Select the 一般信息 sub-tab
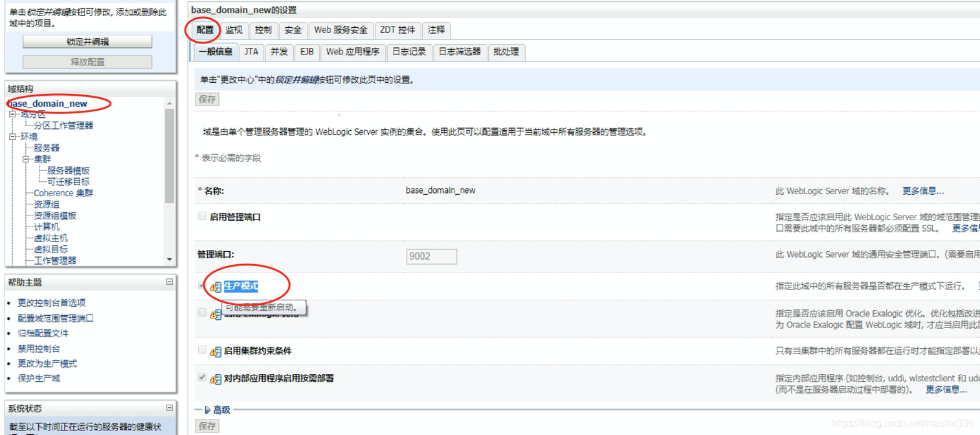This screenshot has height=435, width=980. click(216, 52)
